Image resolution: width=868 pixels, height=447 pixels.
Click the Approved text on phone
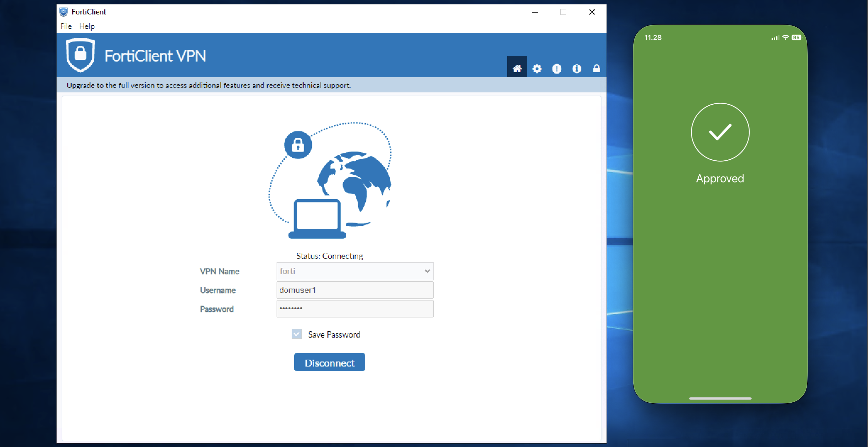pyautogui.click(x=720, y=178)
